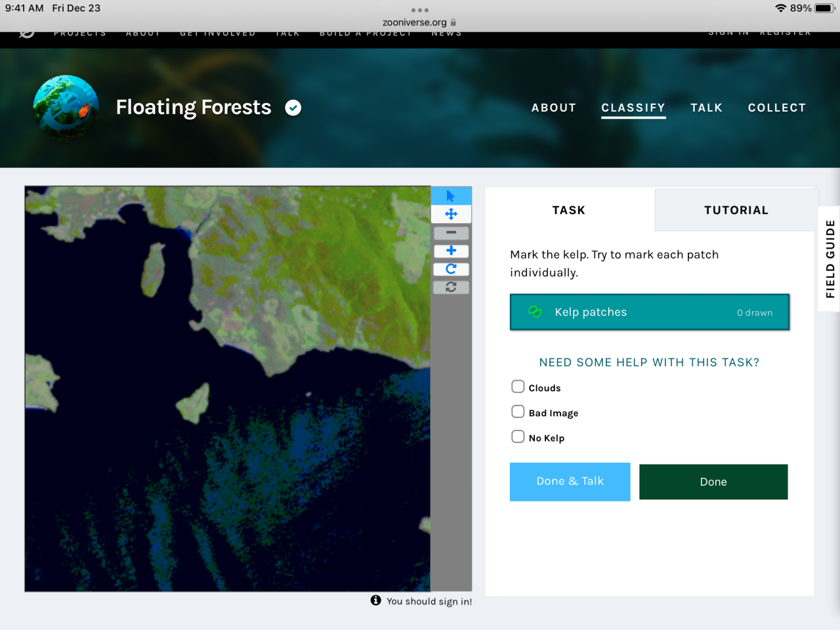Screen dimensions: 840x630
Task: Click the Done & Talk button
Action: coord(570,482)
